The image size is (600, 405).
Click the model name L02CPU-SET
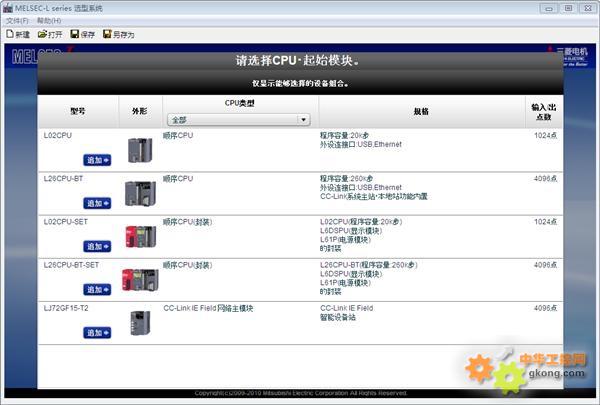(x=66, y=222)
